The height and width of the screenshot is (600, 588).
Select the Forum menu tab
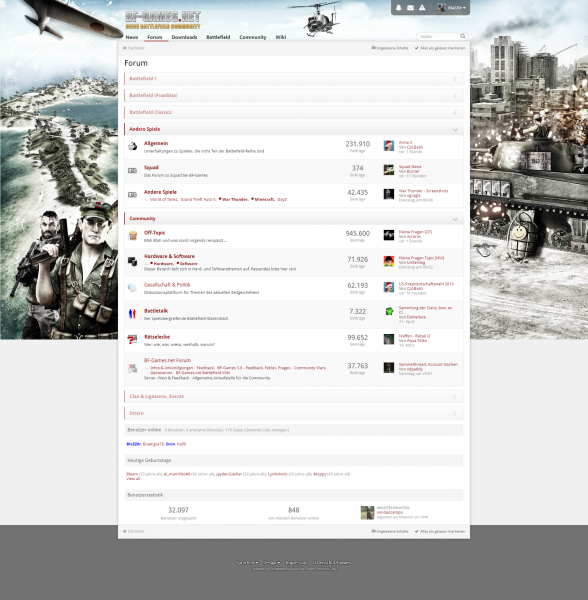click(x=155, y=37)
